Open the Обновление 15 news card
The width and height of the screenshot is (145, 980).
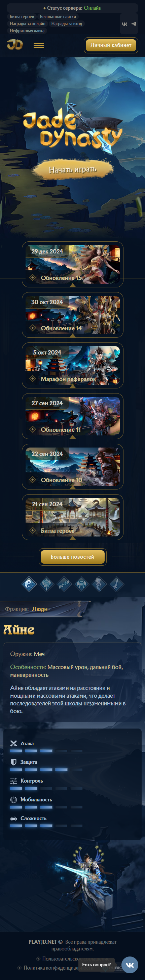pos(73,265)
